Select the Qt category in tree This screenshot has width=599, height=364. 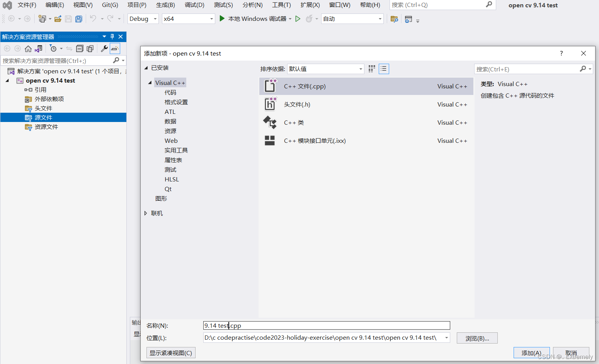pyautogui.click(x=168, y=189)
